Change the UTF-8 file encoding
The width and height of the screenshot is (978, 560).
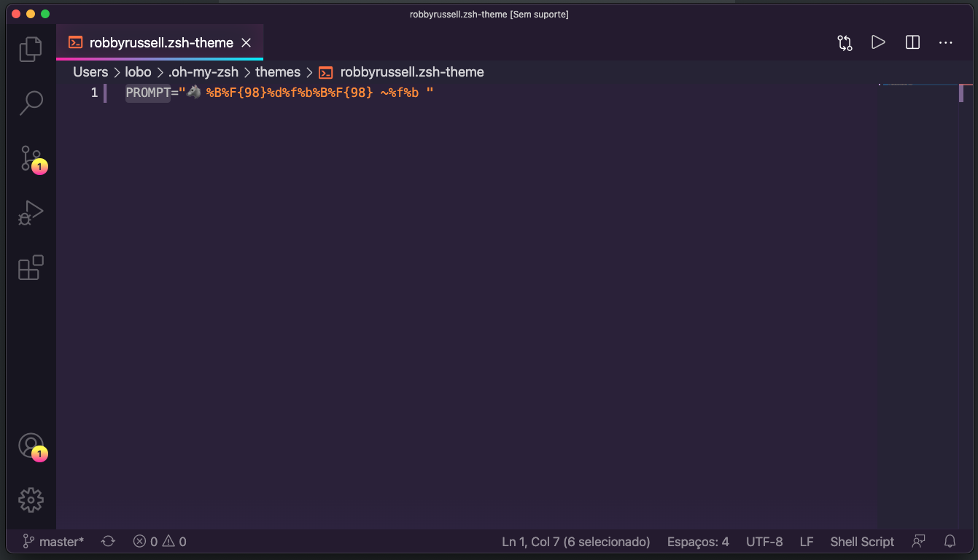pos(764,542)
